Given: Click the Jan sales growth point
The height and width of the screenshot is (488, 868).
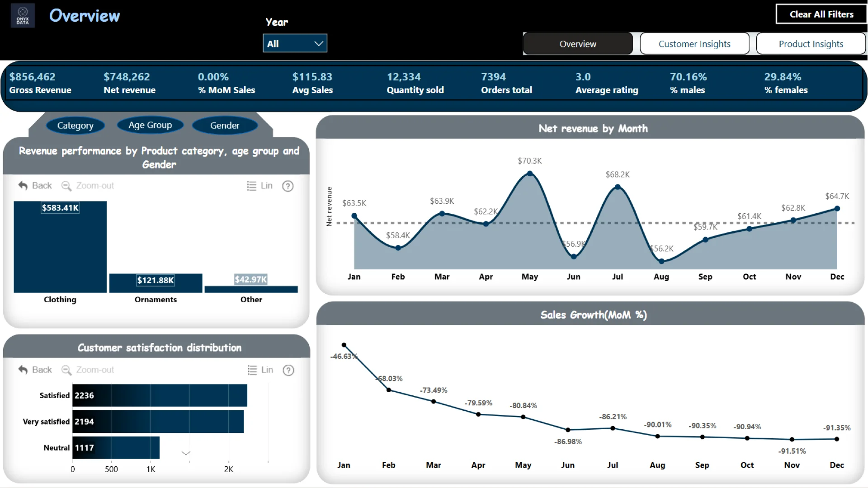Looking at the screenshot, I should 344,345.
